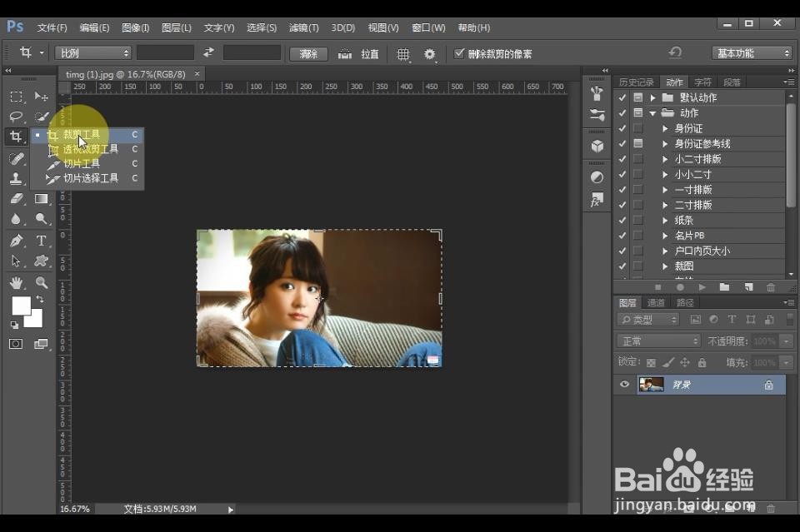Open layer filter 类型 dropdown
Image resolution: width=800 pixels, height=532 pixels.
[x=648, y=320]
